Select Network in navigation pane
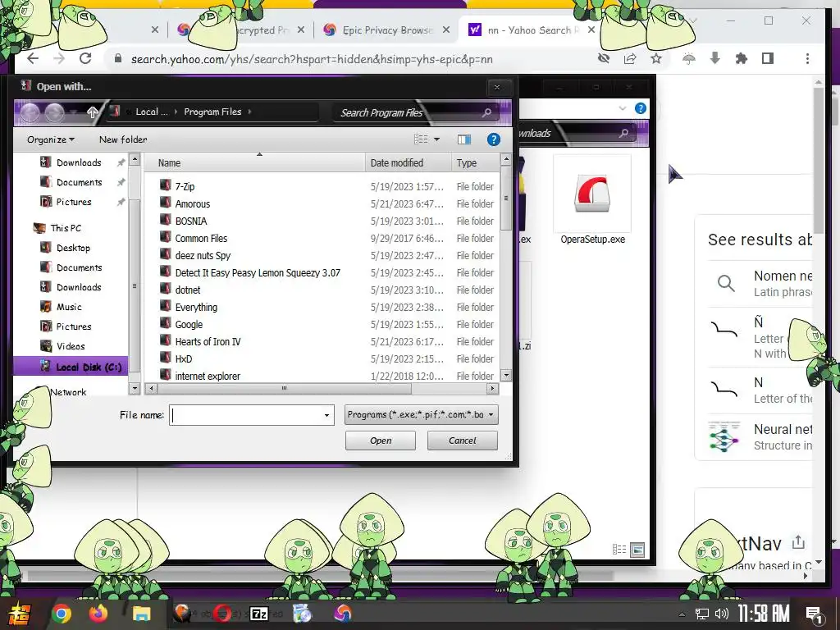Screen dimensions: 840x630 tap(68, 391)
